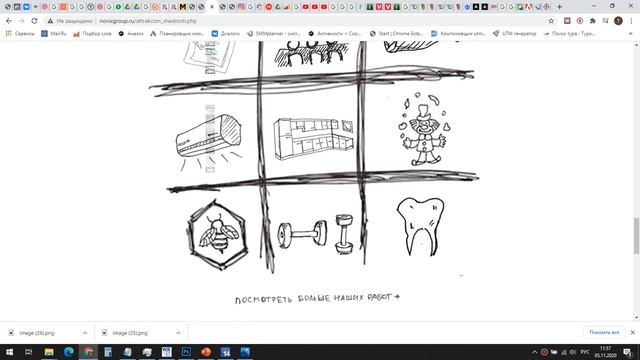Open the 'Компоновщик utm...' bookmark
This screenshot has height=360, width=640.
click(x=458, y=33)
